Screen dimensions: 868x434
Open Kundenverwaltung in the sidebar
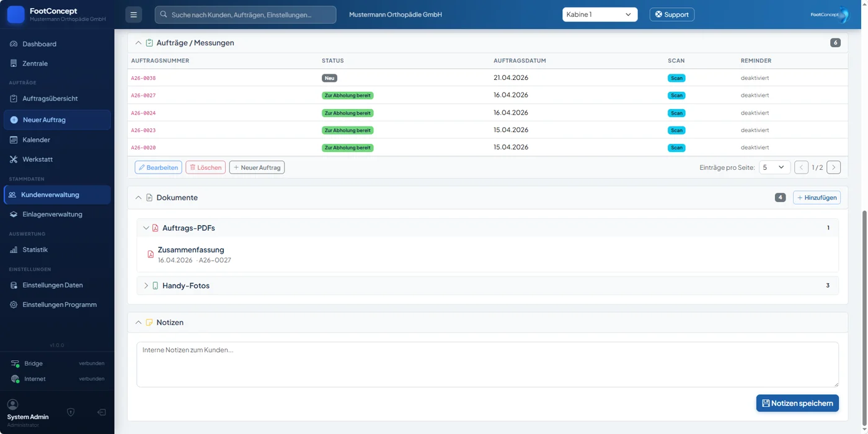(57, 195)
